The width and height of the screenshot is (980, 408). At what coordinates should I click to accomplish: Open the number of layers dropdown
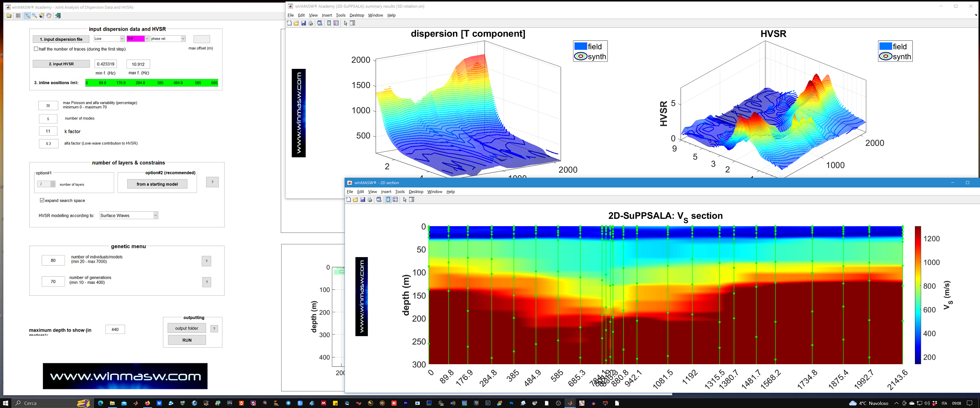[46, 184]
